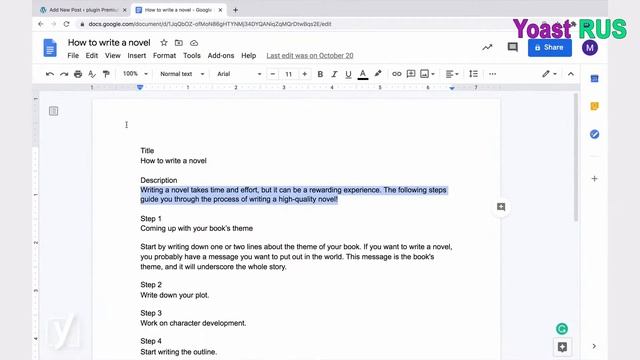
Task: Run spelling and grammar check icon
Action: click(x=92, y=74)
